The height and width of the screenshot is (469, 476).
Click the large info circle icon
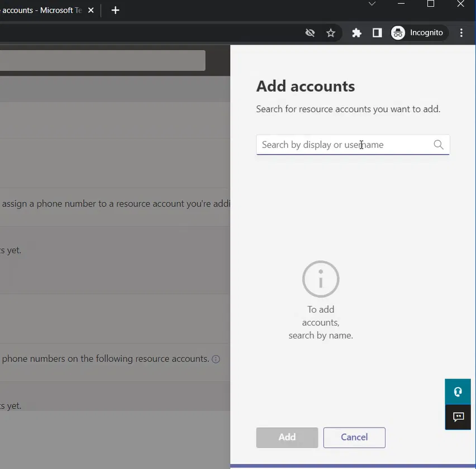(x=321, y=279)
